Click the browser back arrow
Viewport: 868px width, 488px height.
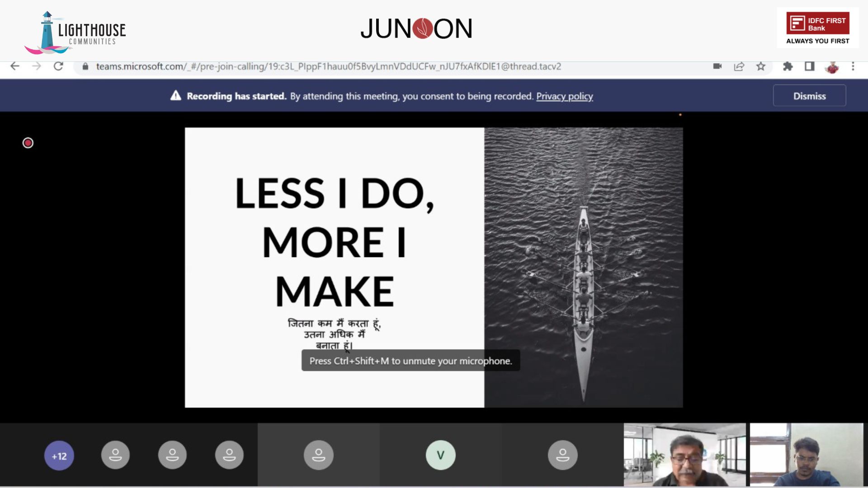pos(15,66)
